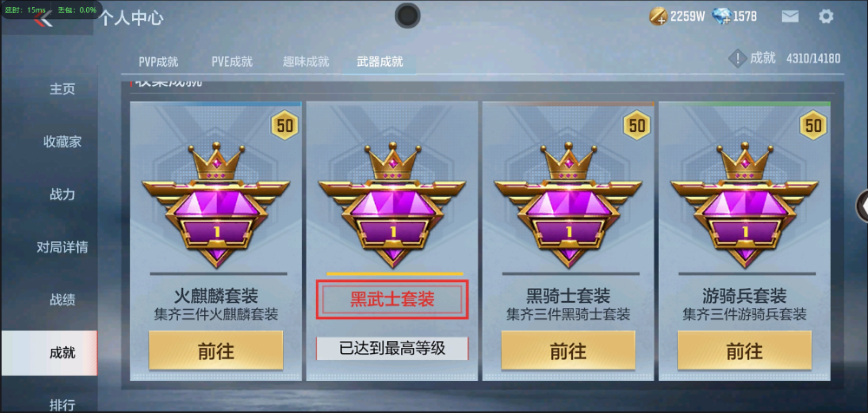Open 战绩 in the sidebar

(62, 300)
